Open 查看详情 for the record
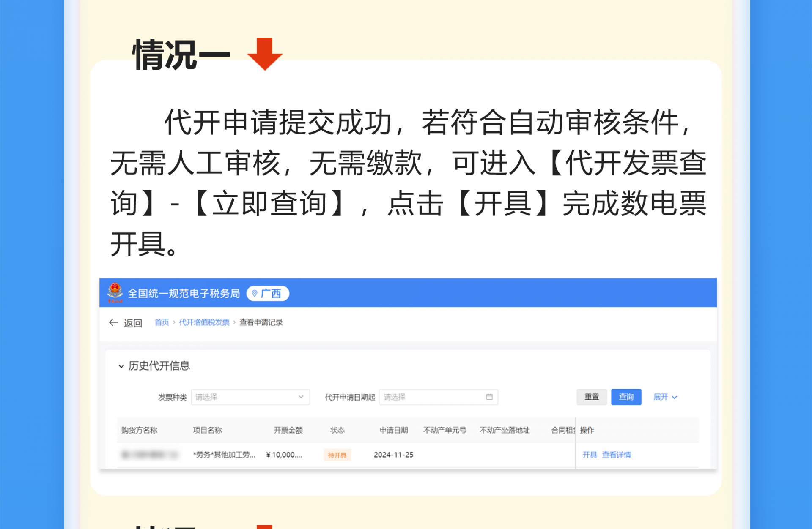Viewport: 812px width, 529px height. click(x=616, y=455)
